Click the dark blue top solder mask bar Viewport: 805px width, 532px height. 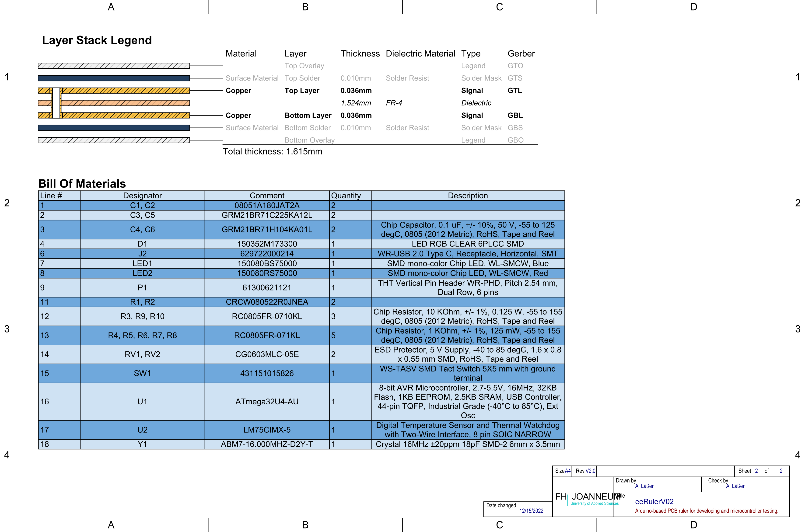(114, 78)
